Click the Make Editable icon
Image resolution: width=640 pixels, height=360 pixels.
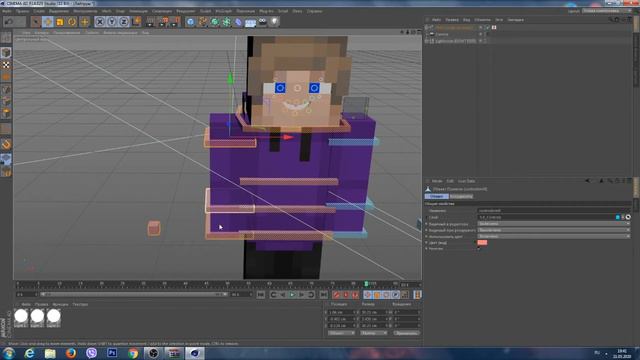click(6, 38)
